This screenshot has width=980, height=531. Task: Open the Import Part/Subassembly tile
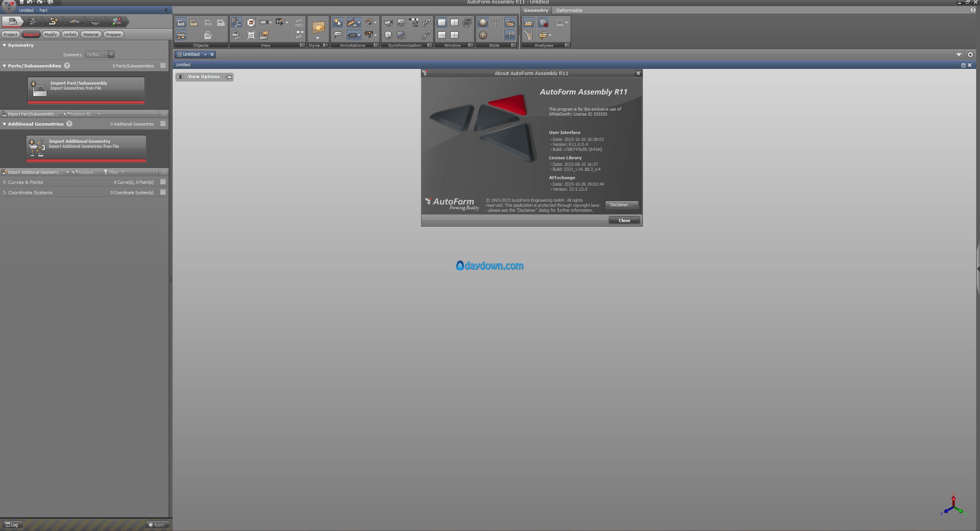pos(86,90)
